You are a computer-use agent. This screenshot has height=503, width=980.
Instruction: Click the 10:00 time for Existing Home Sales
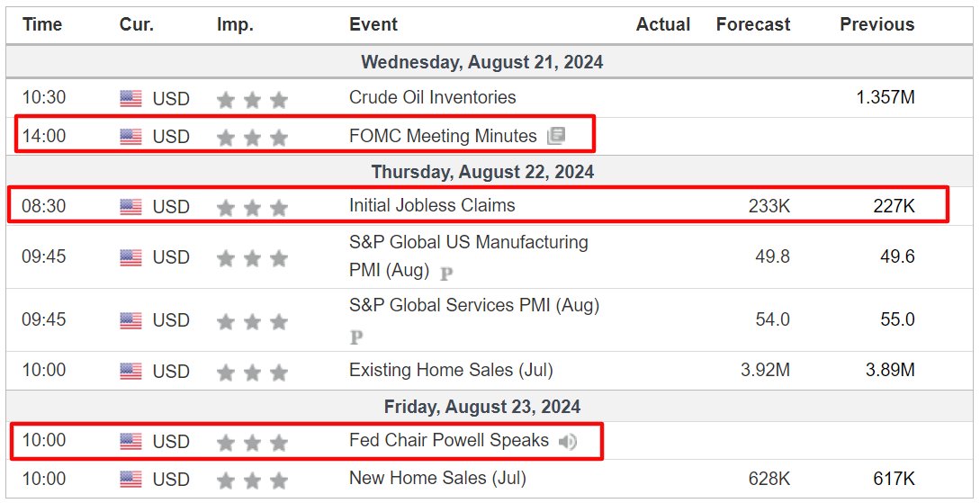44,370
